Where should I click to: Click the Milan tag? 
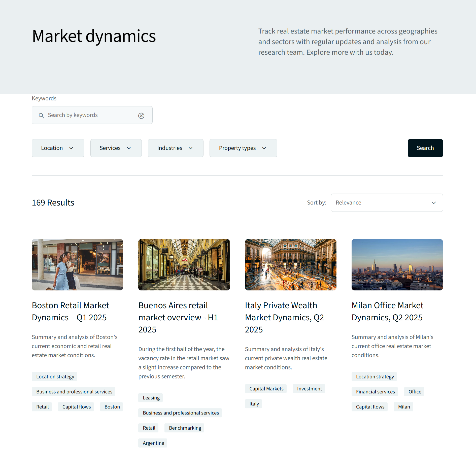tap(403, 407)
